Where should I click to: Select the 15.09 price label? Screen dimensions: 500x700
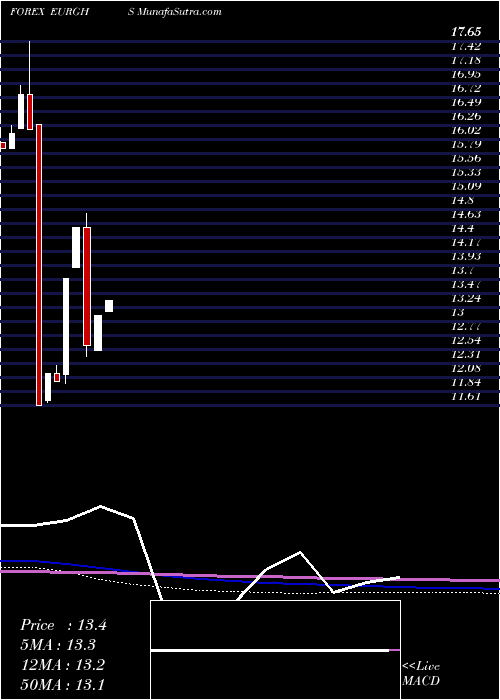click(x=466, y=186)
